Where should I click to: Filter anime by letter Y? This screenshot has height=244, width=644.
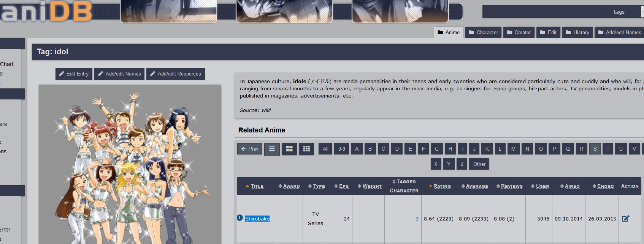tap(449, 164)
